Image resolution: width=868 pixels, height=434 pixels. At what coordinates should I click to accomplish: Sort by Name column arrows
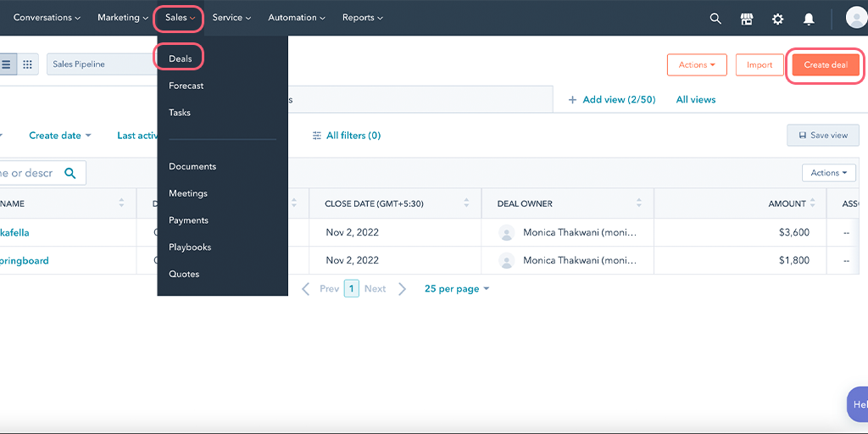[121, 203]
